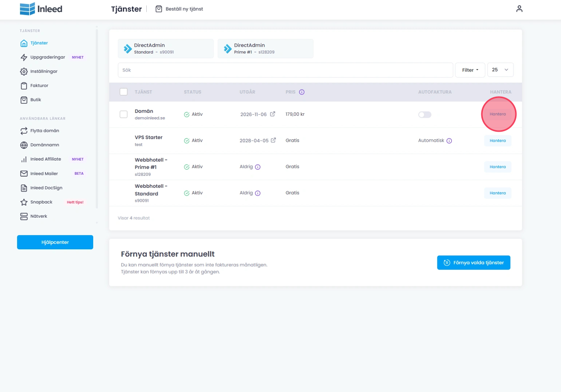Open the user account icon

(519, 9)
